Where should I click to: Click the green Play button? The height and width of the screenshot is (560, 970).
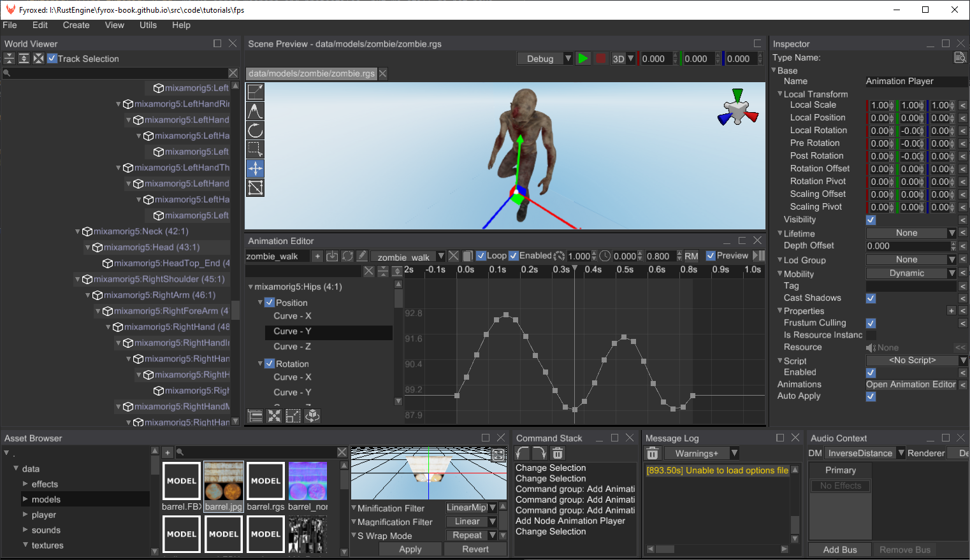pos(583,59)
